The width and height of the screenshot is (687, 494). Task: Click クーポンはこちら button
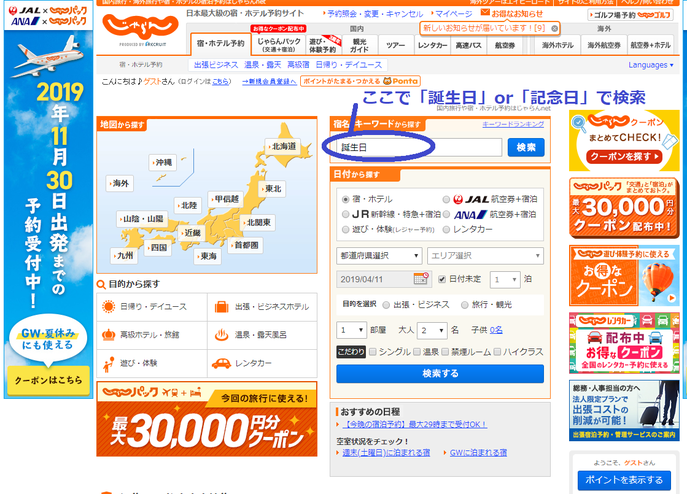(x=48, y=380)
